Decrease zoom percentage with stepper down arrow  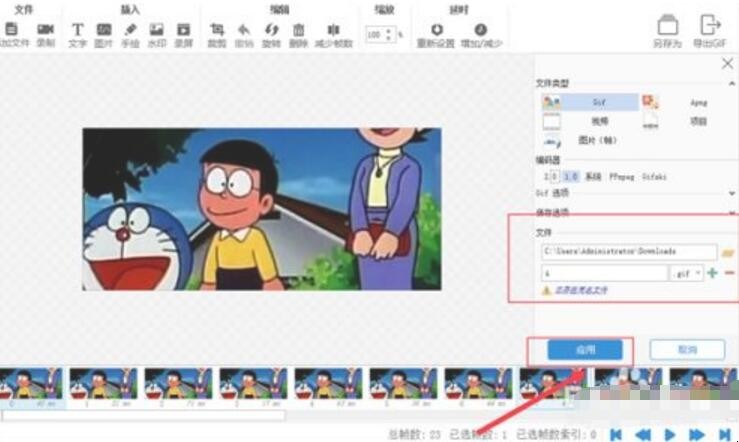tap(388, 38)
